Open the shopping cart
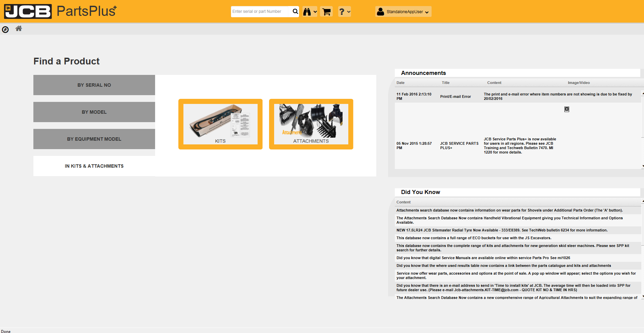Screen dimensions: 644x333 point(326,12)
